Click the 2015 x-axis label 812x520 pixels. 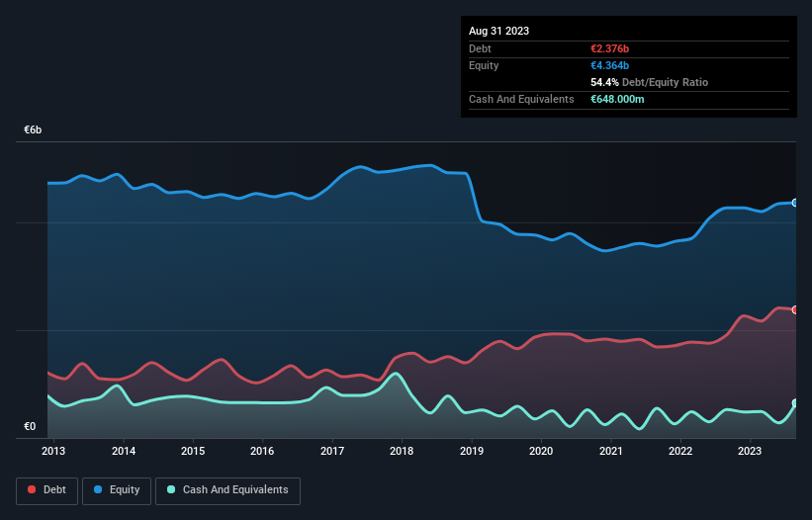pos(193,451)
